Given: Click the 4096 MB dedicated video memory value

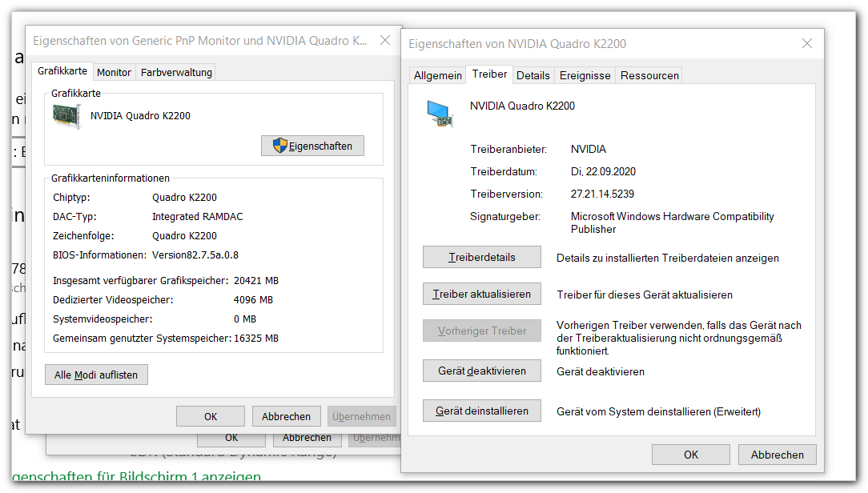Looking at the screenshot, I should tap(253, 300).
